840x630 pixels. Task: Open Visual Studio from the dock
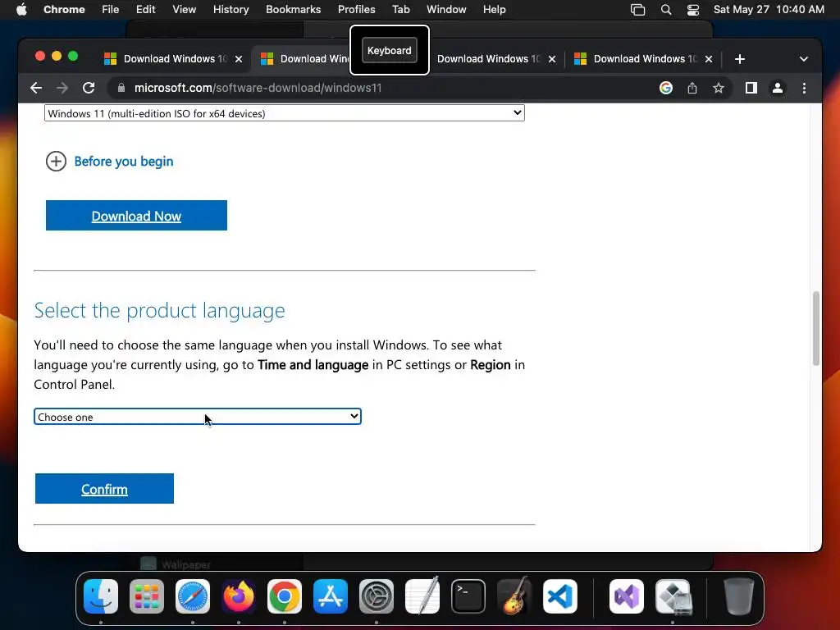pyautogui.click(x=627, y=596)
